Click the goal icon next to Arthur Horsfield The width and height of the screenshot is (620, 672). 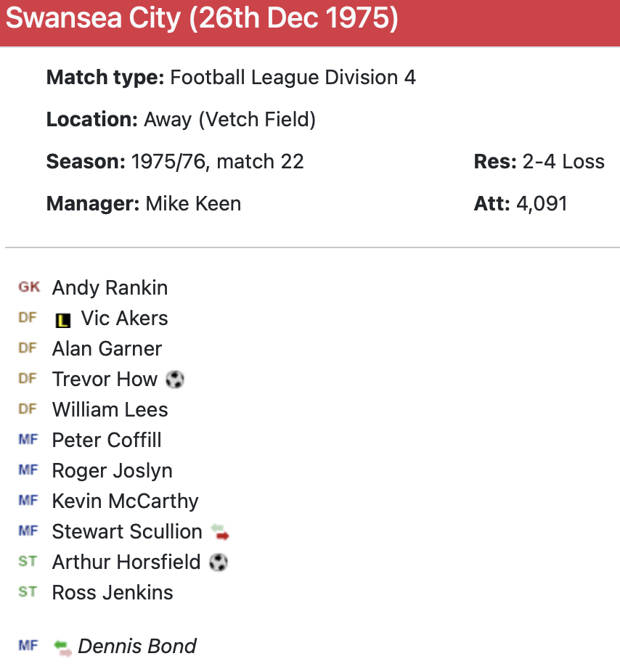coord(219,562)
